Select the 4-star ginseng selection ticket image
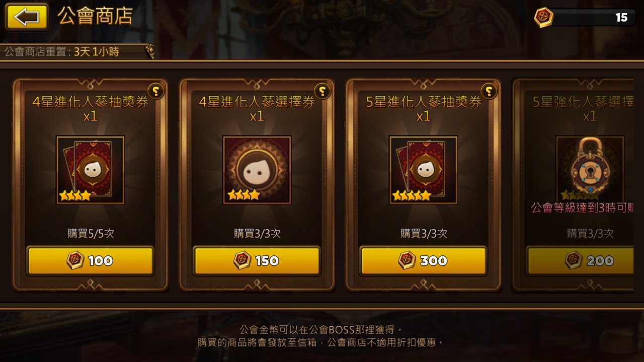 pos(257,170)
